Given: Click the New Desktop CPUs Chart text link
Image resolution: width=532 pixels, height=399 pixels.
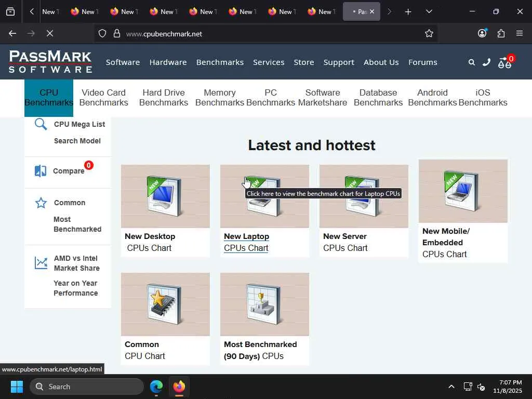Looking at the screenshot, I should pyautogui.click(x=150, y=242).
